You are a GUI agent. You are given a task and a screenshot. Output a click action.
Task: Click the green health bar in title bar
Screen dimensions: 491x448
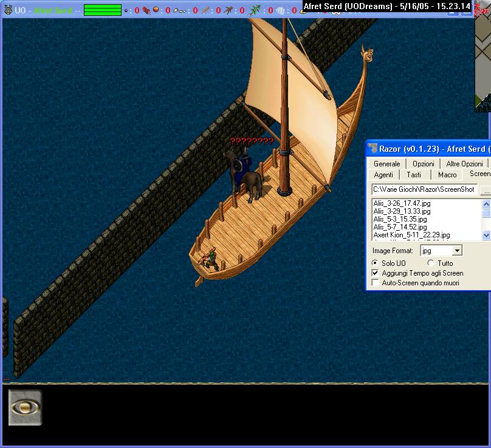[x=103, y=10]
